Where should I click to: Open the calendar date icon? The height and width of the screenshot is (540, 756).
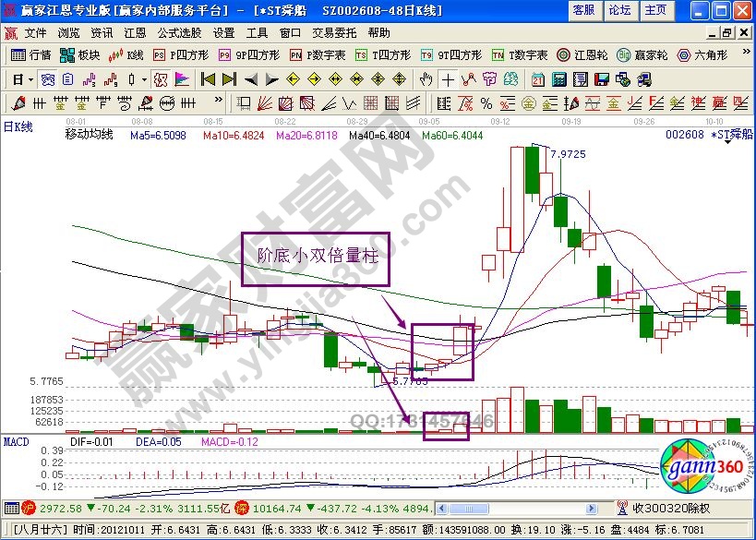538,78
